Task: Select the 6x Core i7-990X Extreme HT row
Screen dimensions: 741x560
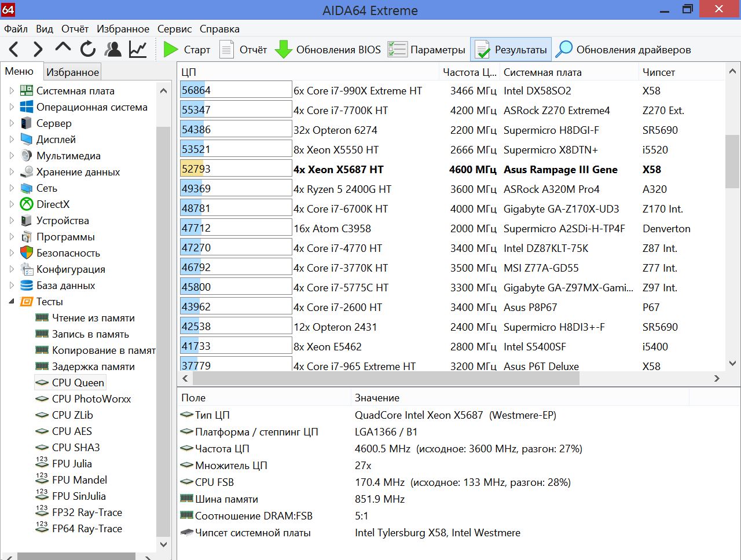Action: pyautogui.click(x=451, y=91)
